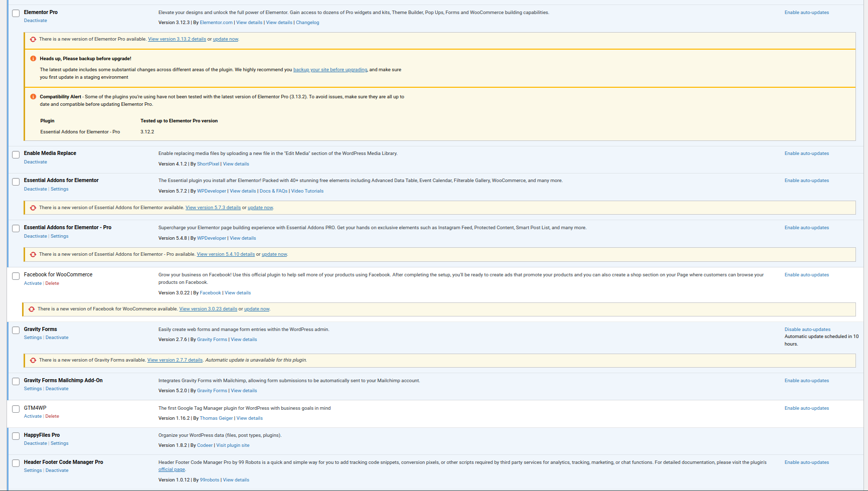Open Elementor Pro Changelog link
868x491 pixels.
tap(307, 23)
